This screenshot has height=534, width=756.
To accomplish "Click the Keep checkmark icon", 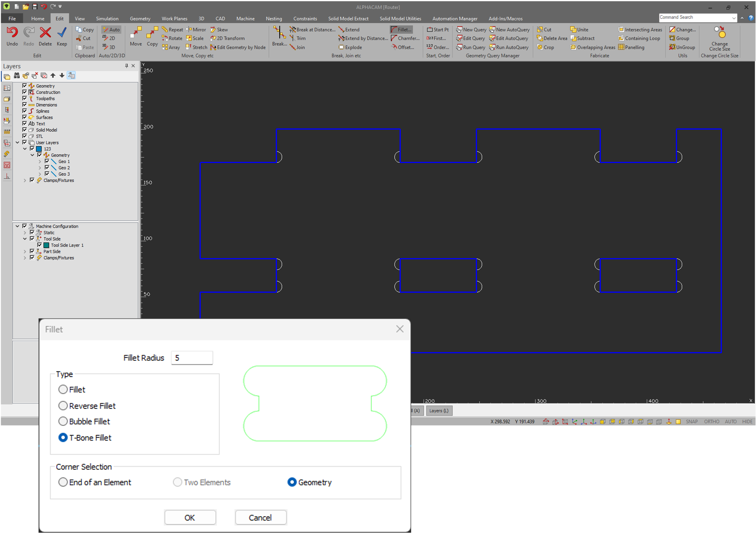I will 62,36.
